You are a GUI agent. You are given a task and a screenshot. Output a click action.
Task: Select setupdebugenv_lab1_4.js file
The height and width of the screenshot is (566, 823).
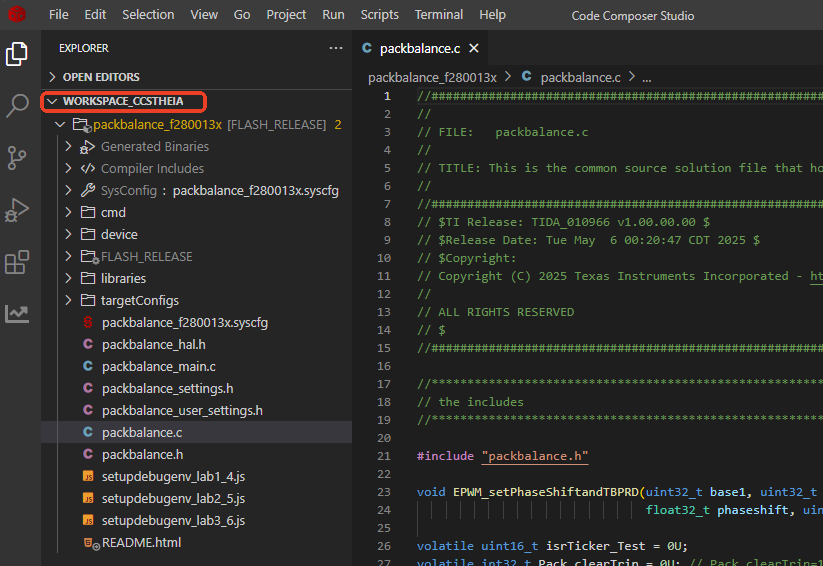[x=173, y=476]
